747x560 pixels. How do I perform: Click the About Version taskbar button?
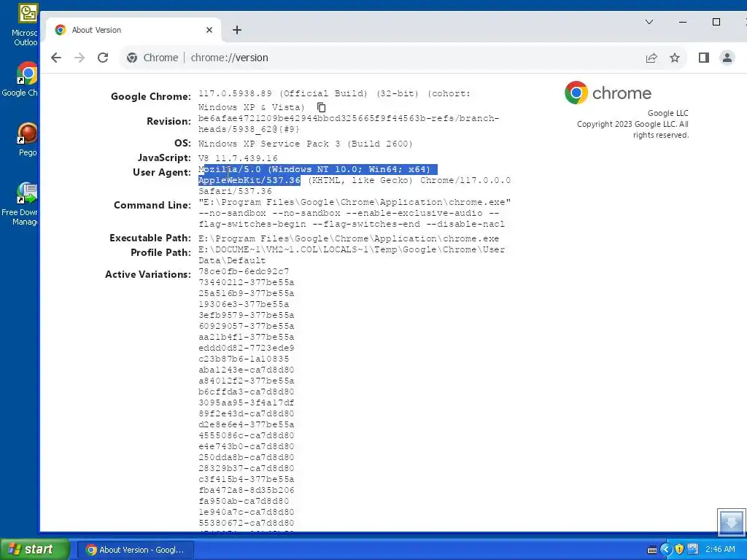[136, 550]
